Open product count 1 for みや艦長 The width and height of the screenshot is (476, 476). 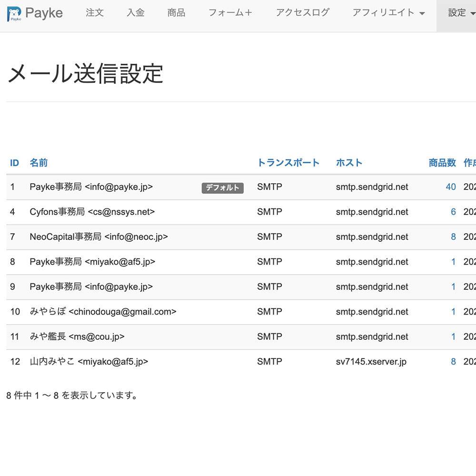pos(453,337)
